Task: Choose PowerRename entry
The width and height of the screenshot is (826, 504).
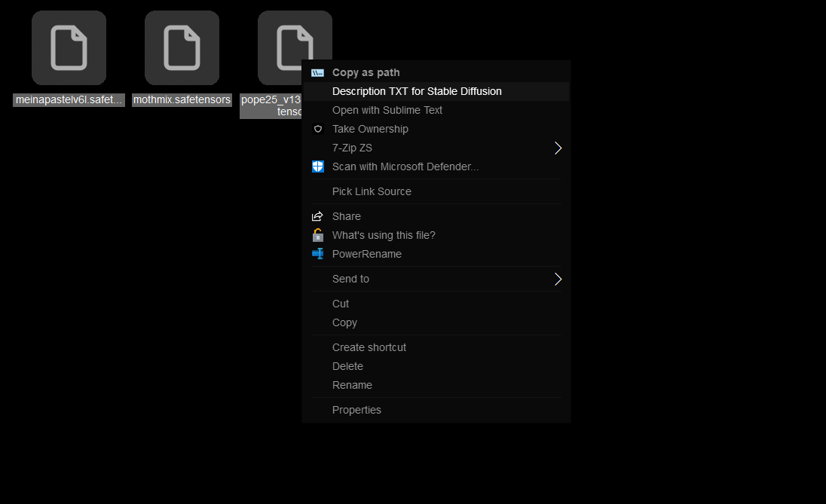Action: click(x=436, y=254)
